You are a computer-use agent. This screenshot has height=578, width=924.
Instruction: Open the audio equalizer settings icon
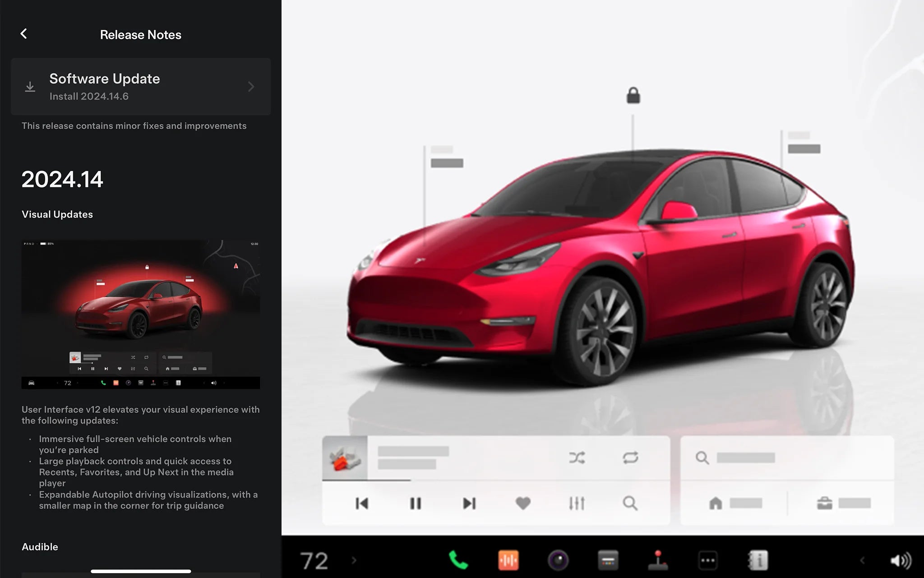point(577,503)
